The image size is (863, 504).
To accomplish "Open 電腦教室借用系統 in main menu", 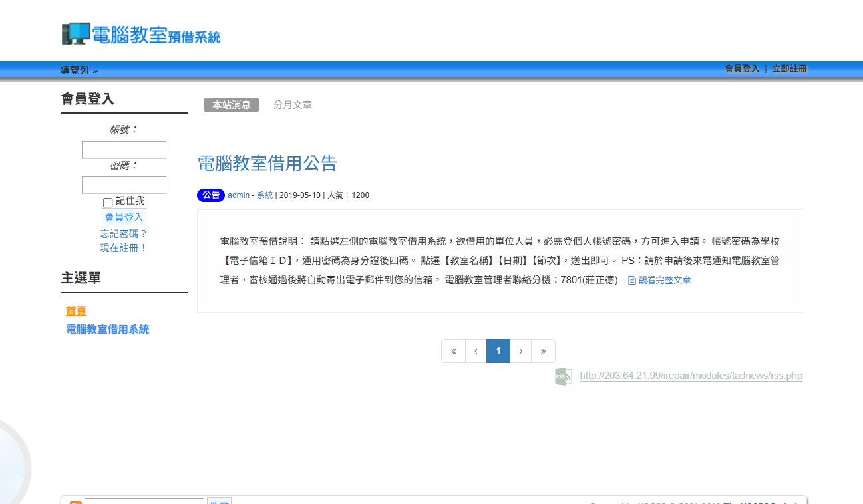I will 108,329.
